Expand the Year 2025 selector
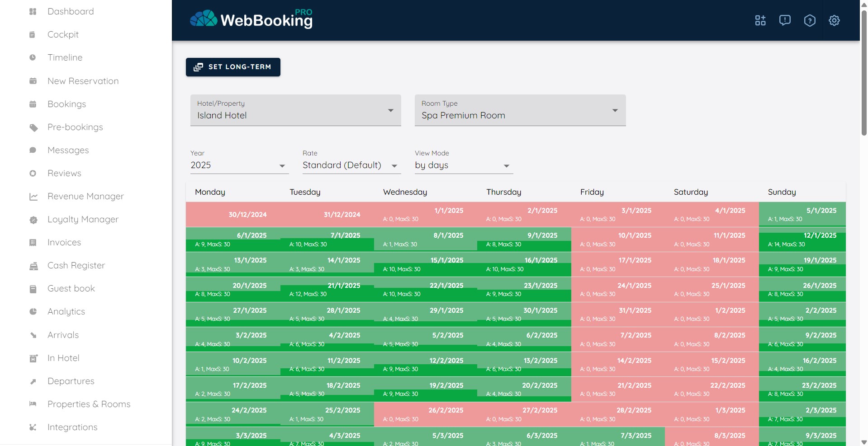The height and width of the screenshot is (446, 868). coord(239,165)
